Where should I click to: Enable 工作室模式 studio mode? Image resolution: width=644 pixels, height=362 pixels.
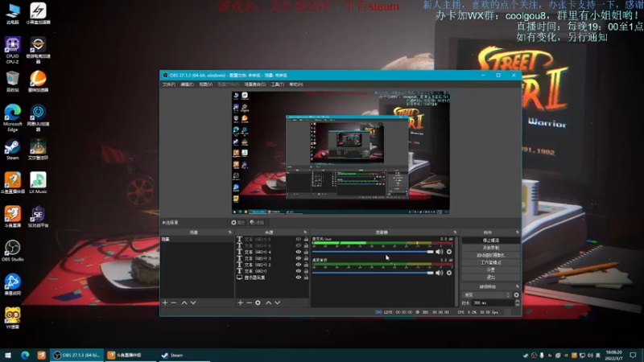(x=491, y=263)
